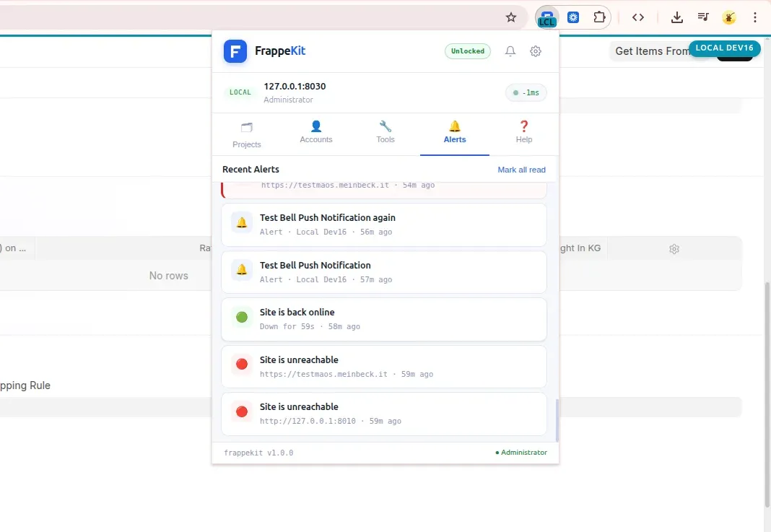Click the alerts list scrollbar

coord(557,420)
